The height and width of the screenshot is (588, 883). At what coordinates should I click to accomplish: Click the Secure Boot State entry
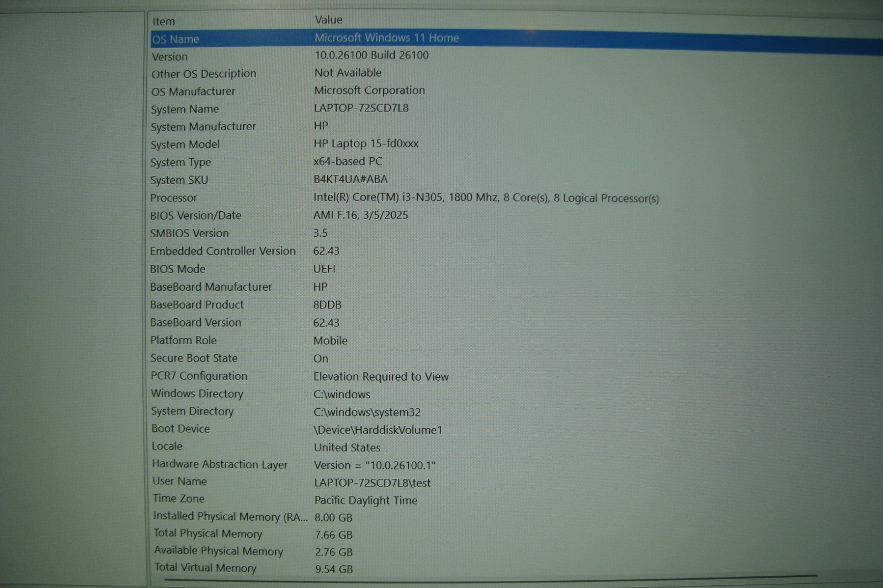(x=194, y=358)
